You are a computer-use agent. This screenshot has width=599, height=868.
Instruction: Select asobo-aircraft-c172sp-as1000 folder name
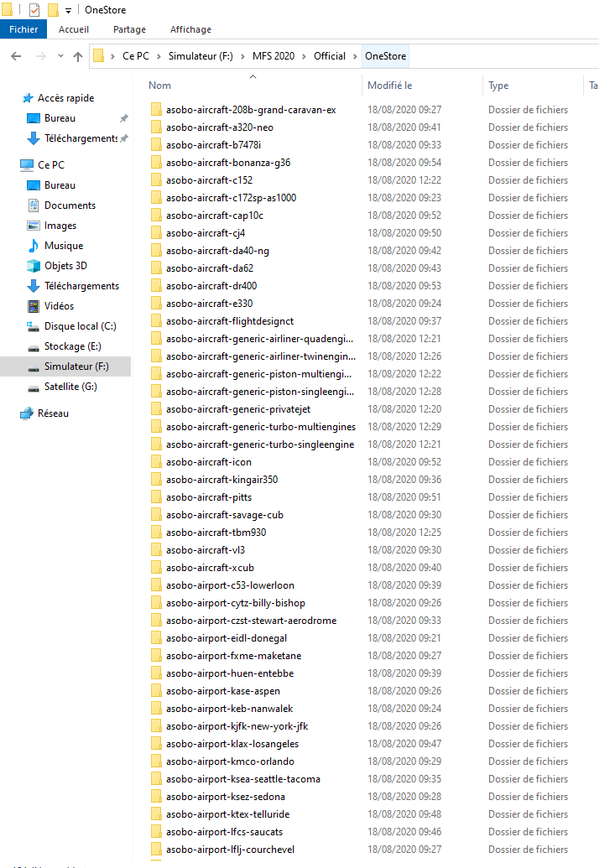click(231, 198)
